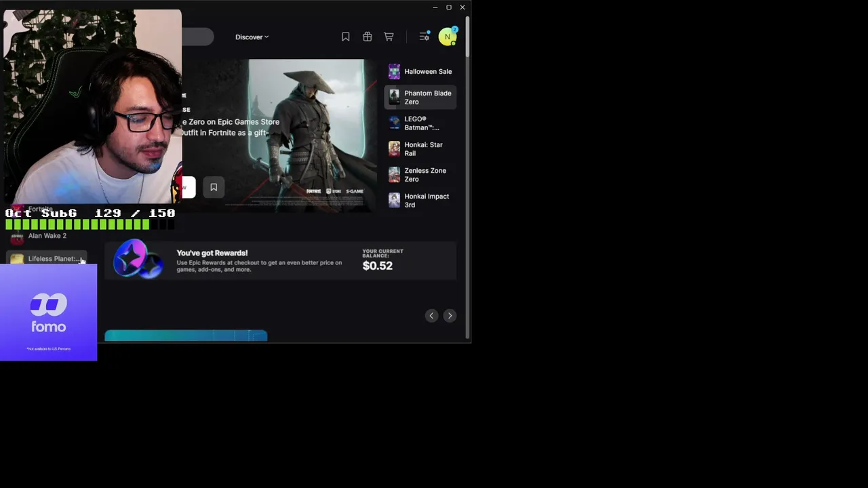Open the gift redeem icon

pos(368,37)
